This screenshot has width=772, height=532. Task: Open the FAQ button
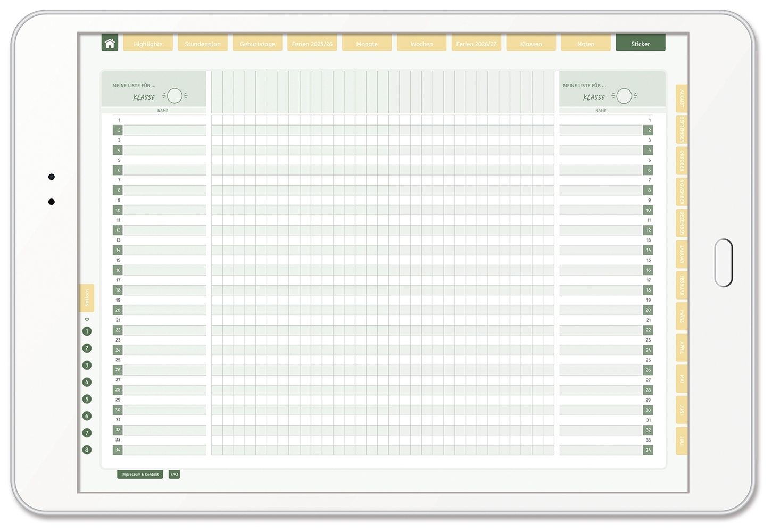coord(174,475)
